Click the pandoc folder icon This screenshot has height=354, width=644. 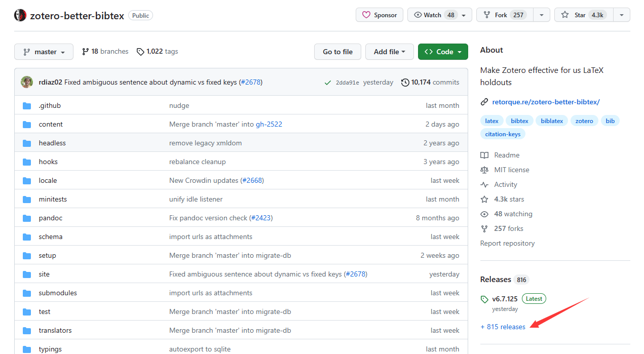(x=27, y=218)
